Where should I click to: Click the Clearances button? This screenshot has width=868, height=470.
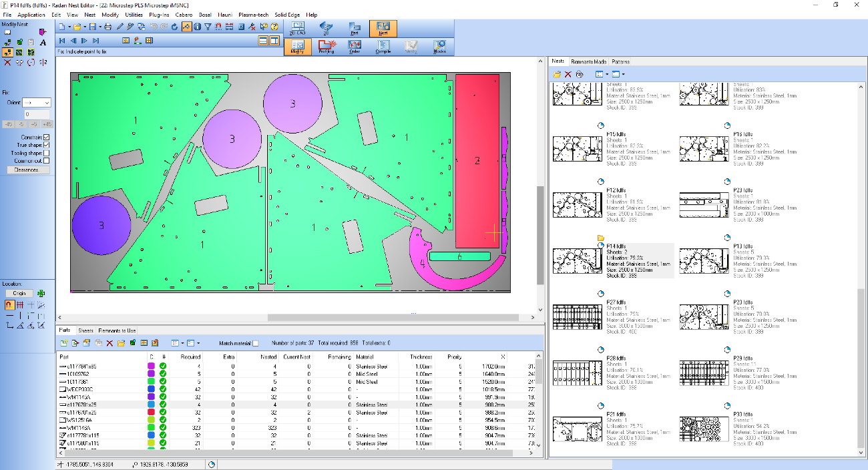[27, 170]
